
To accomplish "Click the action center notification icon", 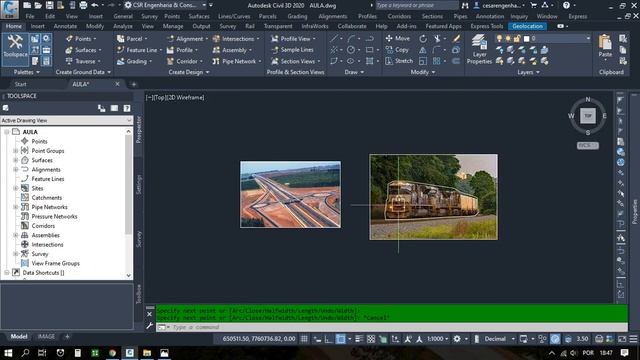I will pyautogui.click(x=624, y=353).
